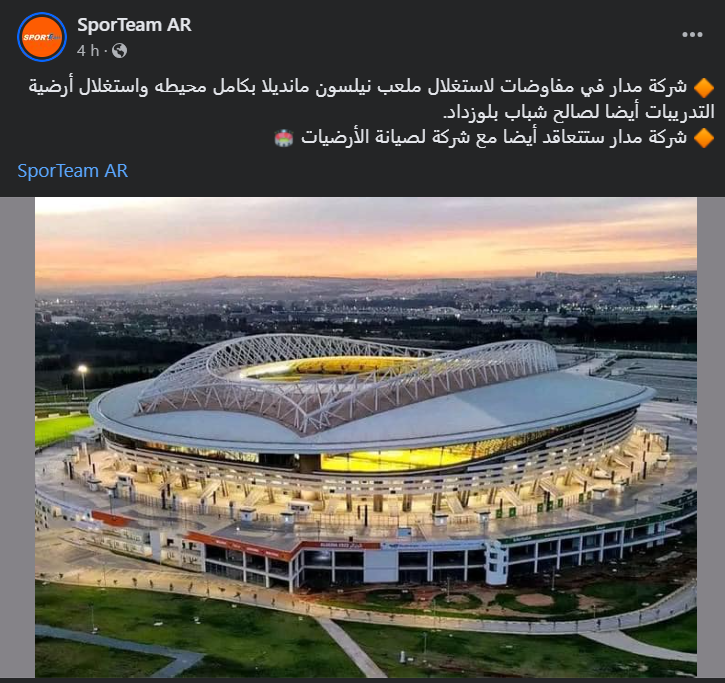Click the globe public audience icon
725x683 pixels.
[x=119, y=50]
